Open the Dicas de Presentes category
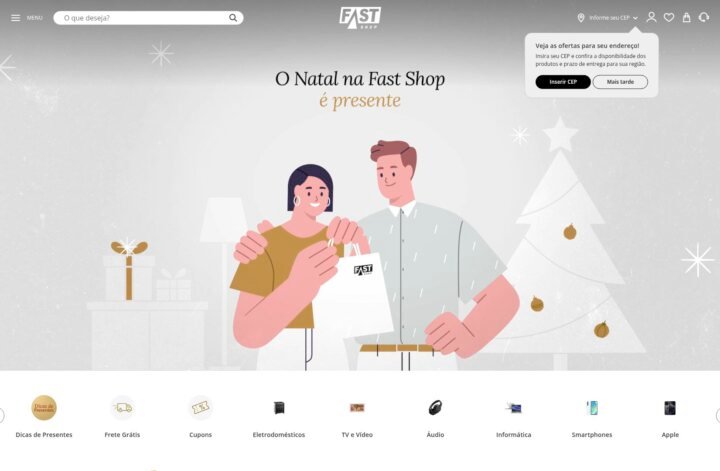Viewport: 720px width, 471px height. tap(44, 416)
